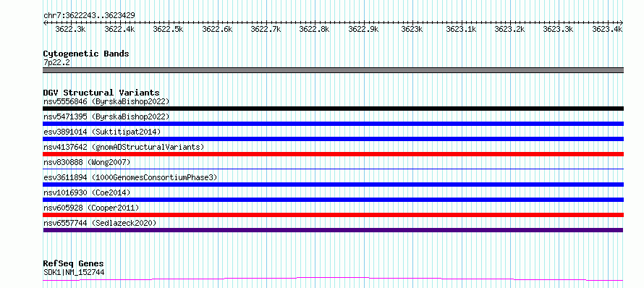This screenshot has width=644, height=288.
Task: Click the 3622.7k ruler tick label
Action: tap(266, 29)
